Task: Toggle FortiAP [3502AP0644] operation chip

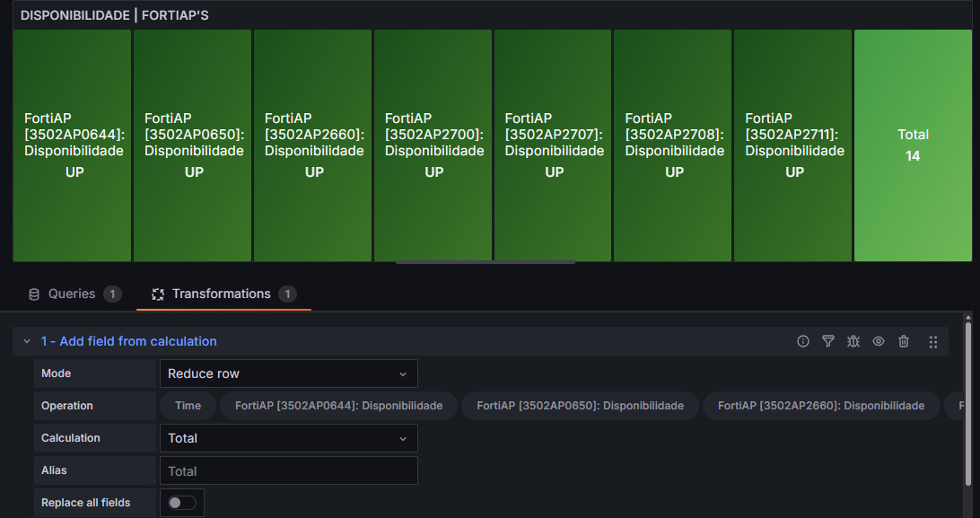Action: coord(338,406)
